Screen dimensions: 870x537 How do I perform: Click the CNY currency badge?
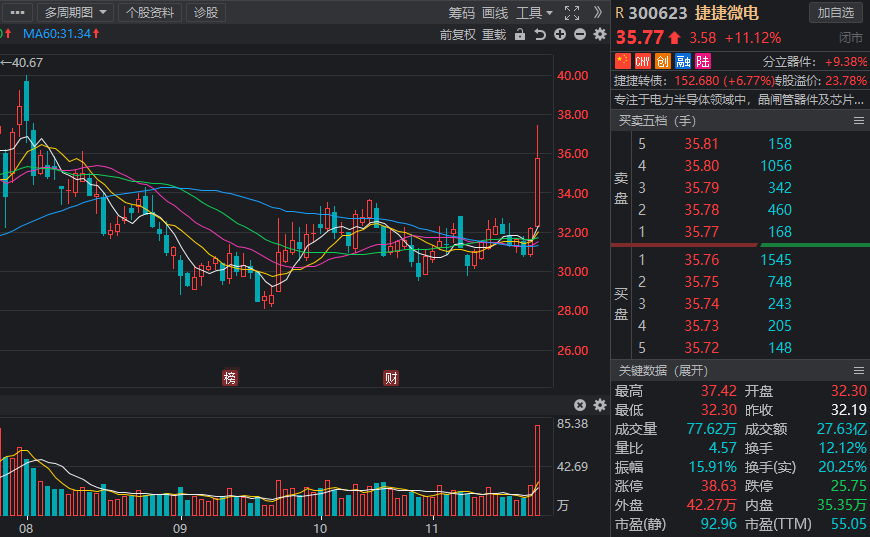pos(643,61)
